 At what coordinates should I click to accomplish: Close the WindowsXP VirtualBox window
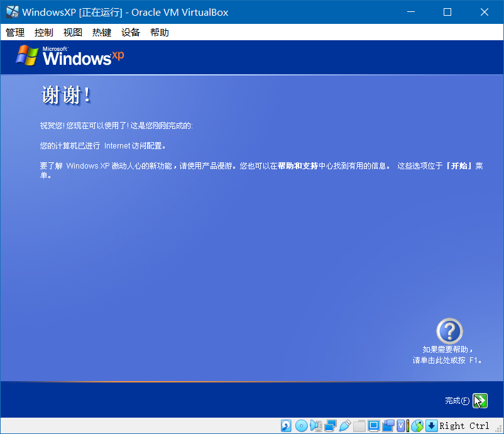[484, 12]
